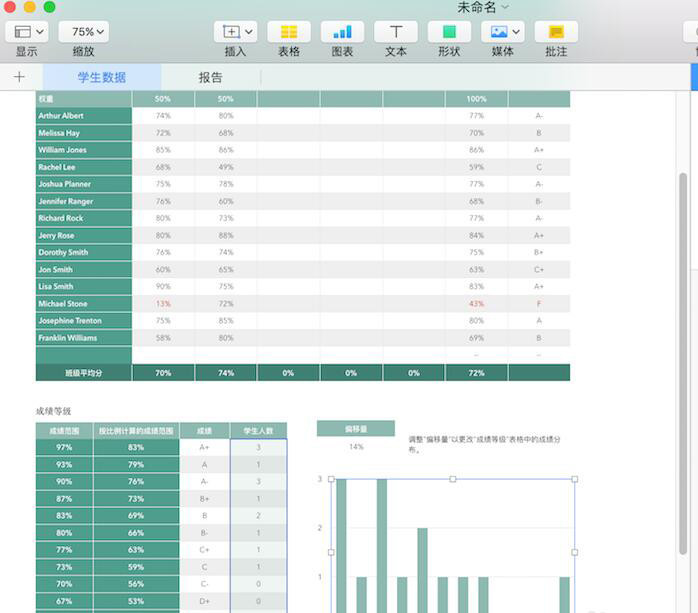Viewport: 698px width, 613px height.
Task: Select the Jennifer Ranger row header
Action: (x=84, y=201)
